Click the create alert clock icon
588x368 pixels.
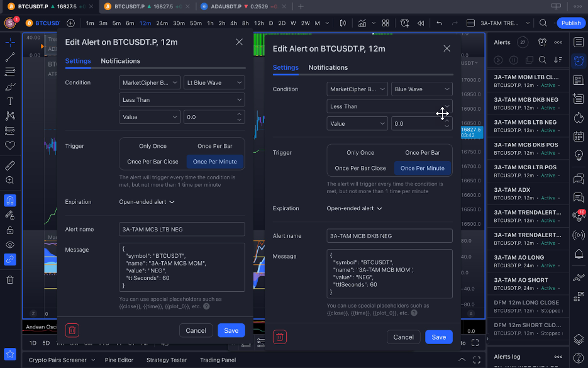click(x=404, y=23)
